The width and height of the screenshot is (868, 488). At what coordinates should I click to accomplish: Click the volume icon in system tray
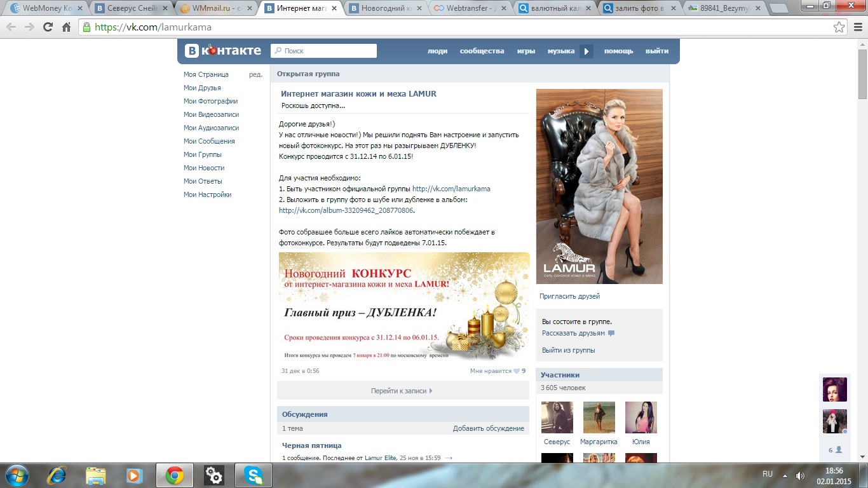[800, 475]
